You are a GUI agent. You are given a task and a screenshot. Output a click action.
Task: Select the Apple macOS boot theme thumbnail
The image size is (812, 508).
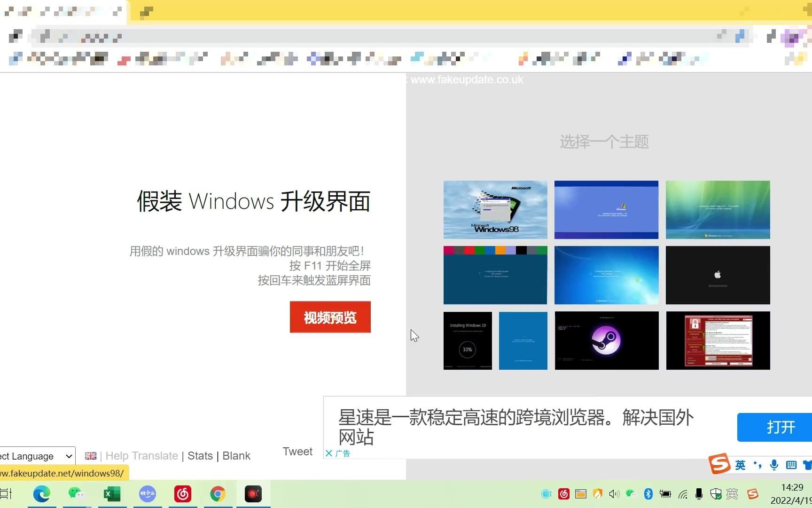pyautogui.click(x=718, y=275)
